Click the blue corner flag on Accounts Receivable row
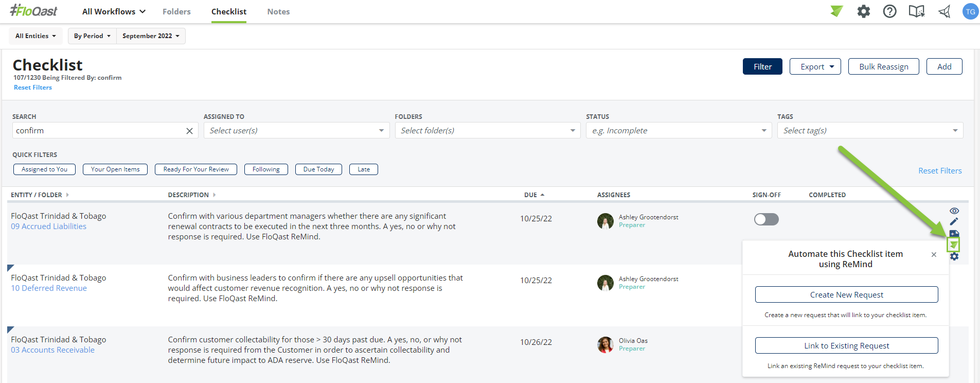This screenshot has width=980, height=383. (10, 329)
